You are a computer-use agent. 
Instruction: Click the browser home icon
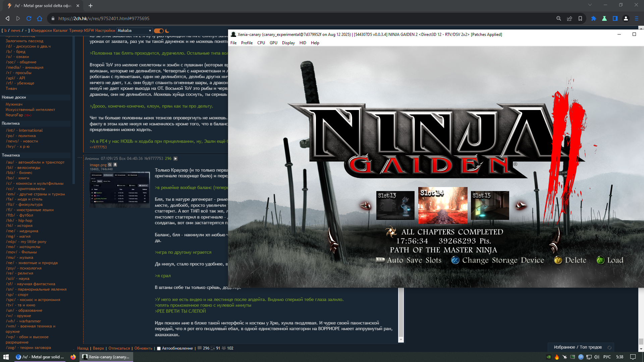40,18
